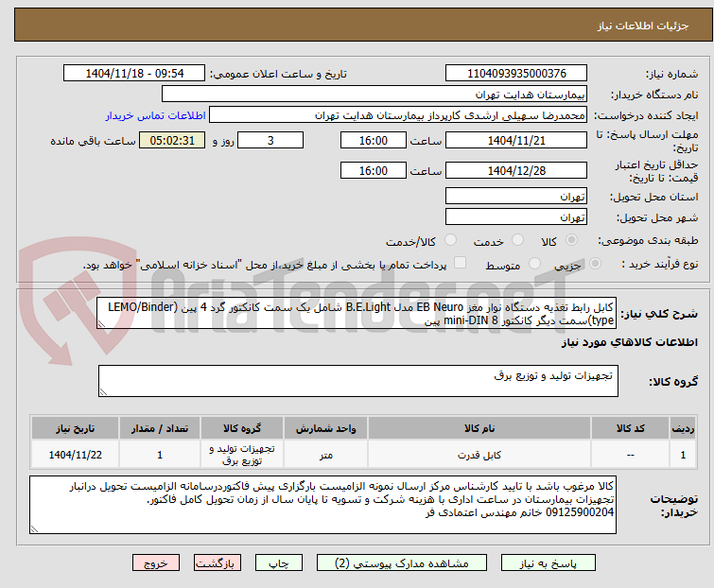Click the گروه کالا textbox تجهیزات تولید و توزیع برق
The height and width of the screenshot is (588, 714).
click(x=357, y=381)
